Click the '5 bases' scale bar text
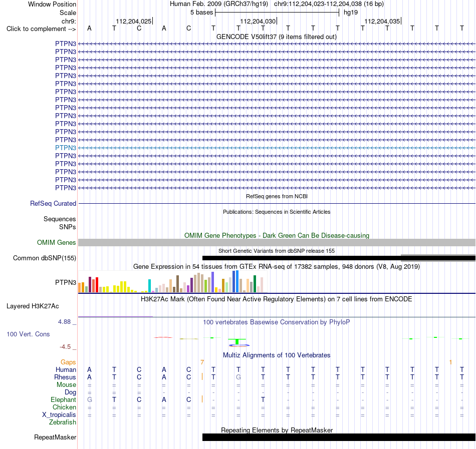This screenshot has height=449, width=476. [x=201, y=13]
